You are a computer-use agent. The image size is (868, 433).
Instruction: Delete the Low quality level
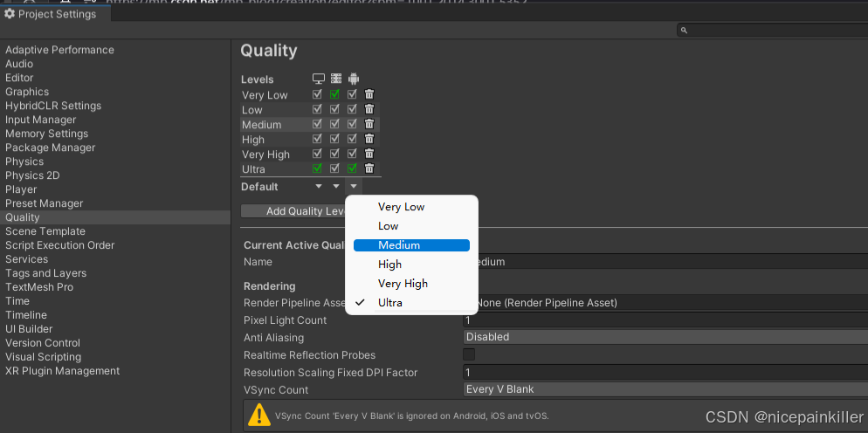click(x=369, y=109)
